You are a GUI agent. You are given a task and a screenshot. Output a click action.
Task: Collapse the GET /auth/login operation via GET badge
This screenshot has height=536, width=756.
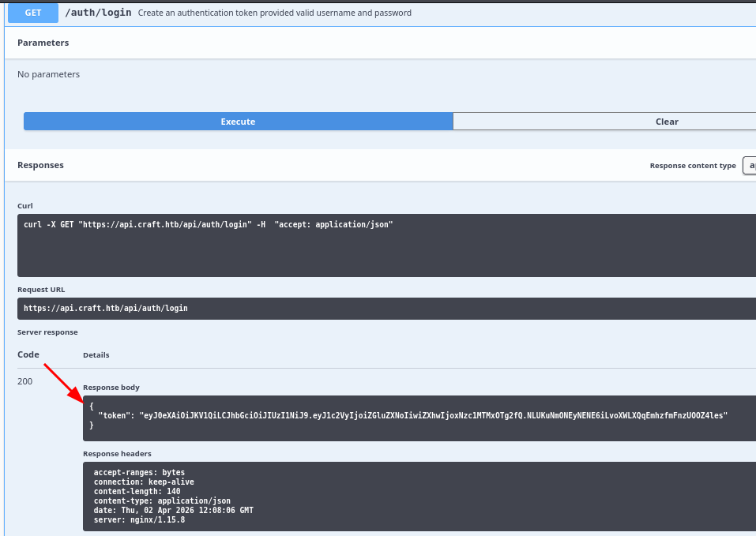[33, 13]
